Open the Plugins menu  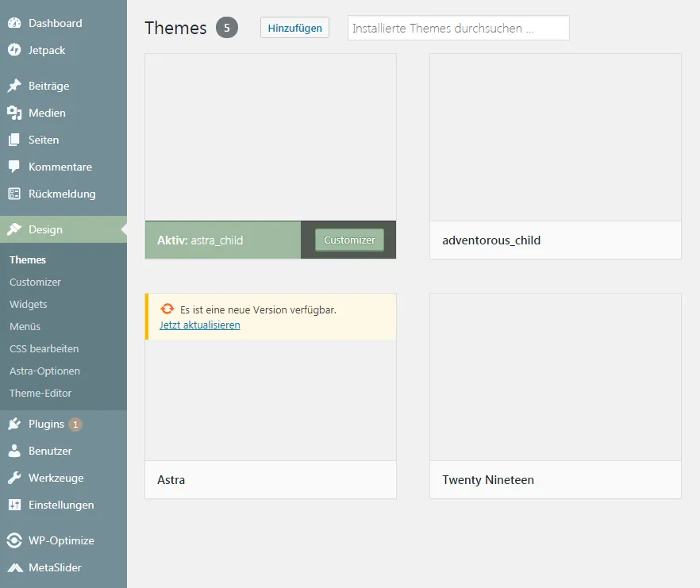[63, 424]
